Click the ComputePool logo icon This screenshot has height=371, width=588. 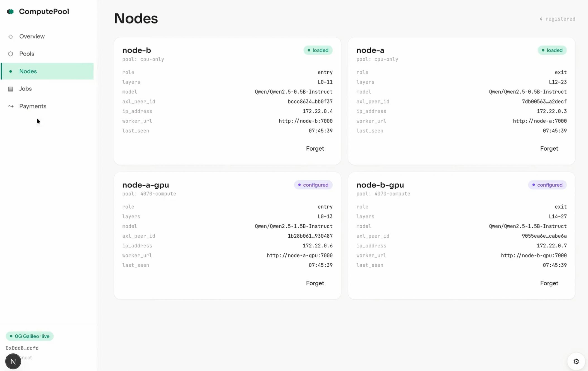(x=10, y=11)
